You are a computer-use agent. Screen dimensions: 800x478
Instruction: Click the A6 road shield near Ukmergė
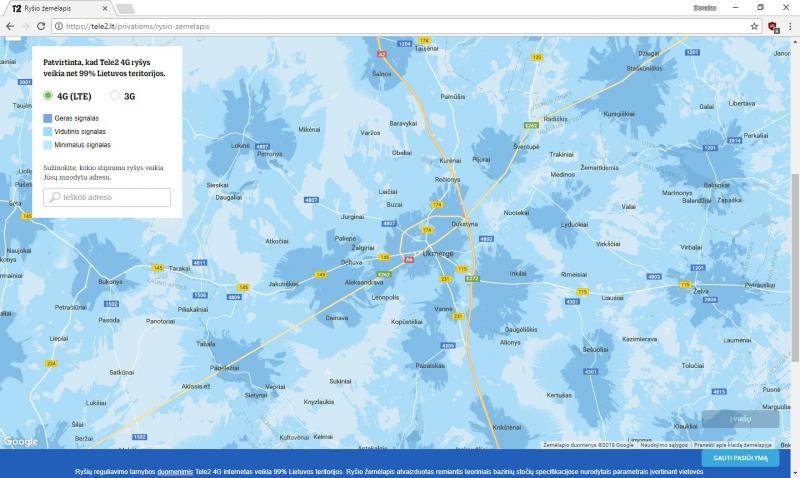tap(409, 260)
